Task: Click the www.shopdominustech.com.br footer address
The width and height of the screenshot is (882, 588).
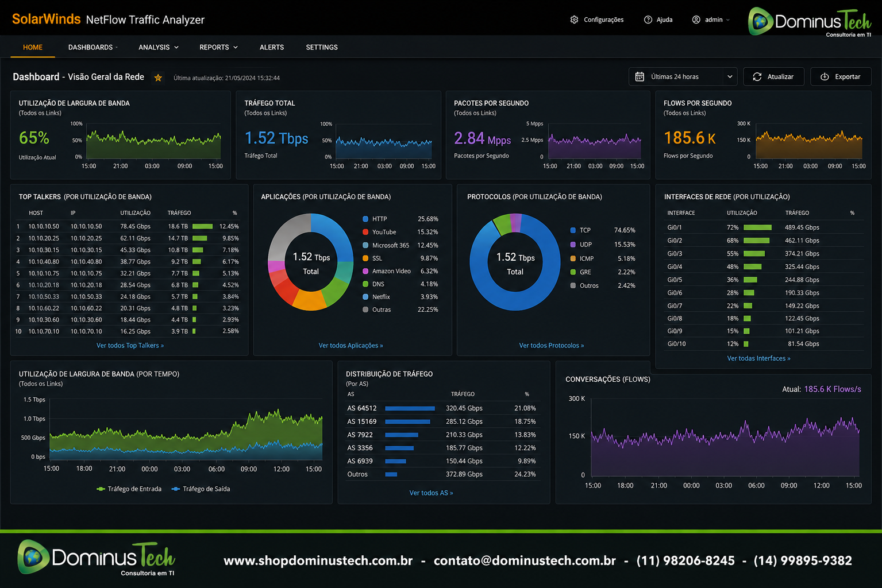Action: coord(318,560)
